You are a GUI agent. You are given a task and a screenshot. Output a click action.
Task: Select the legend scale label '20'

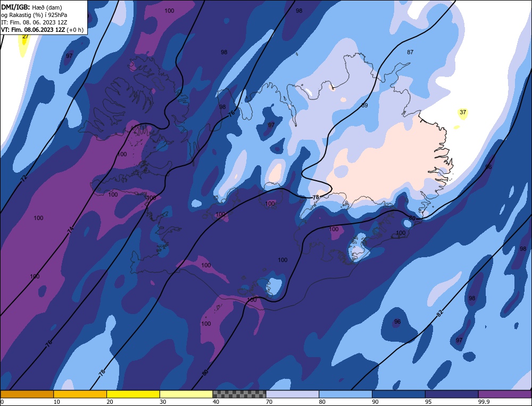(x=110, y=402)
